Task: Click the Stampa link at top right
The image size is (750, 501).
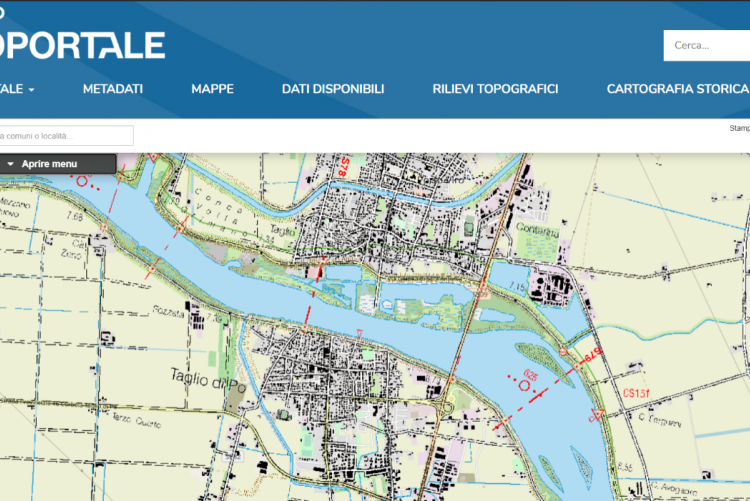Action: (x=739, y=128)
